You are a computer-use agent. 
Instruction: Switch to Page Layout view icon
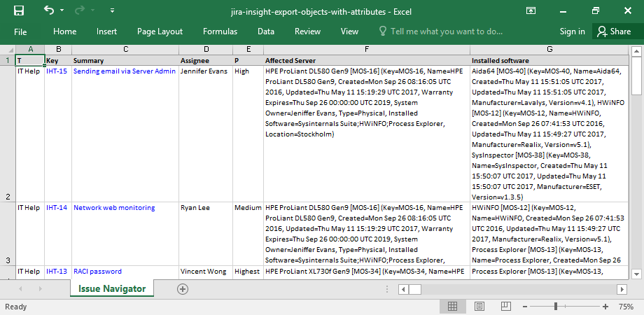[x=479, y=307]
